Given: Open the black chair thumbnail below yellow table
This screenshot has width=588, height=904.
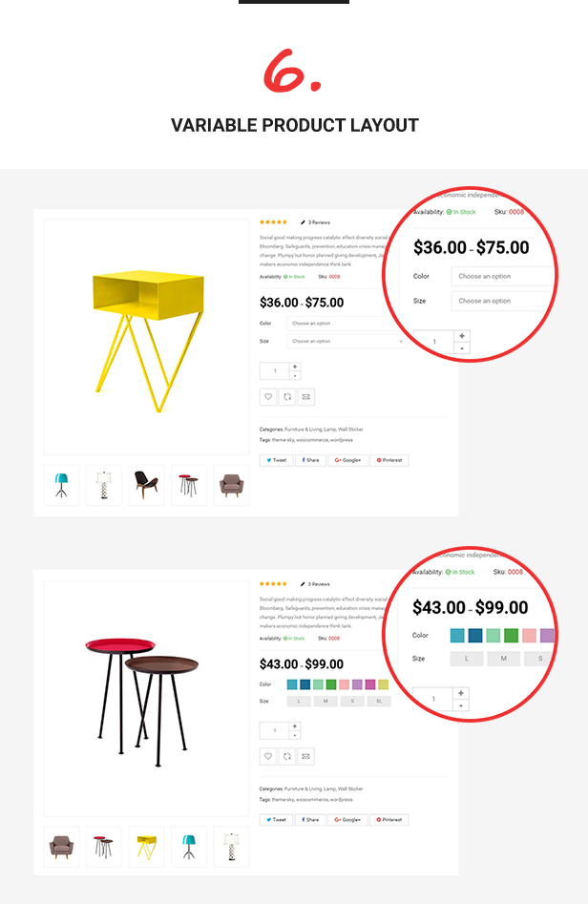Looking at the screenshot, I should point(146,485).
